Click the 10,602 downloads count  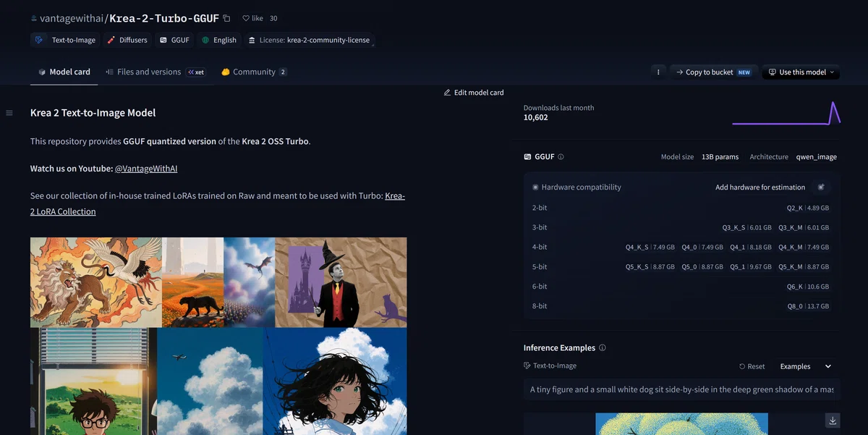536,117
